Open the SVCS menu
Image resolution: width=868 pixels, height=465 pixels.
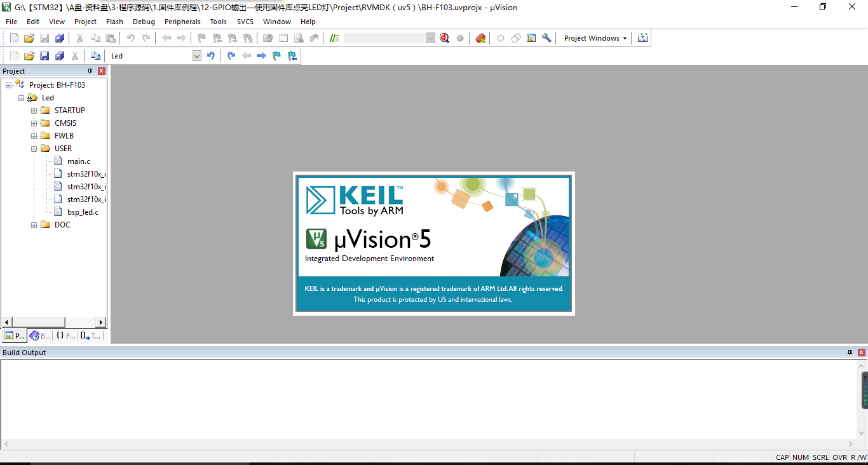coord(245,22)
